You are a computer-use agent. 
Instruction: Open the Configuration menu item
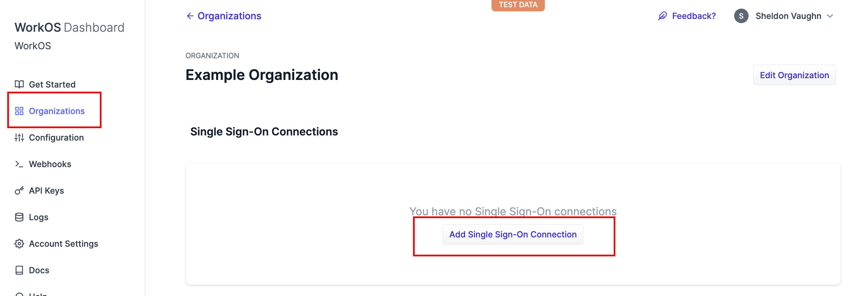coord(56,137)
